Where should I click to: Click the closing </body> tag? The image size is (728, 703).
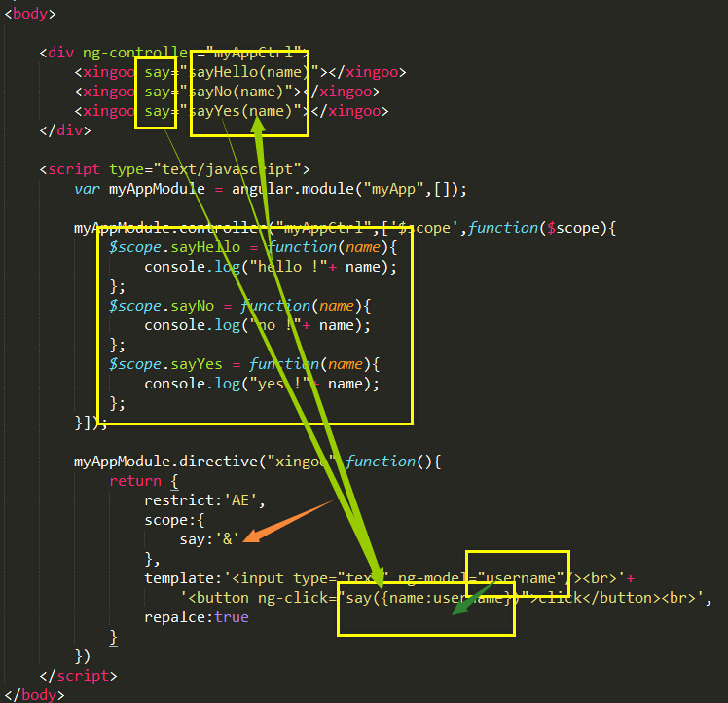[34, 694]
